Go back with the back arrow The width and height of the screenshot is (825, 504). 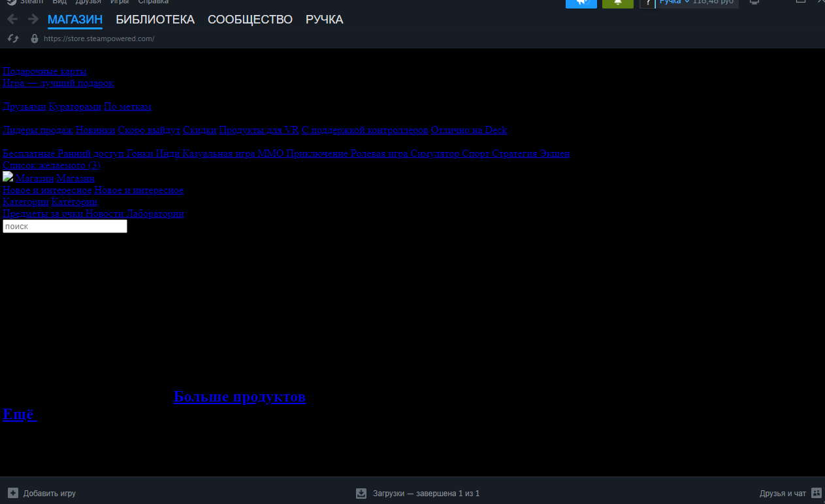12,20
